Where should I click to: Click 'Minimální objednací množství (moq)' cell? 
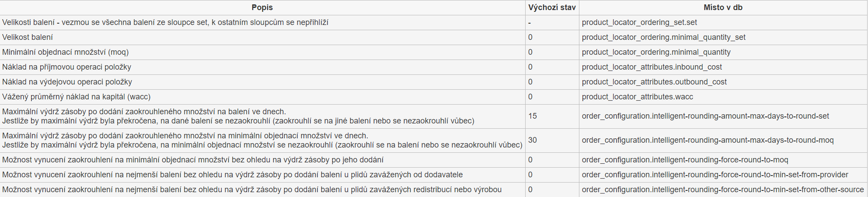coord(66,52)
